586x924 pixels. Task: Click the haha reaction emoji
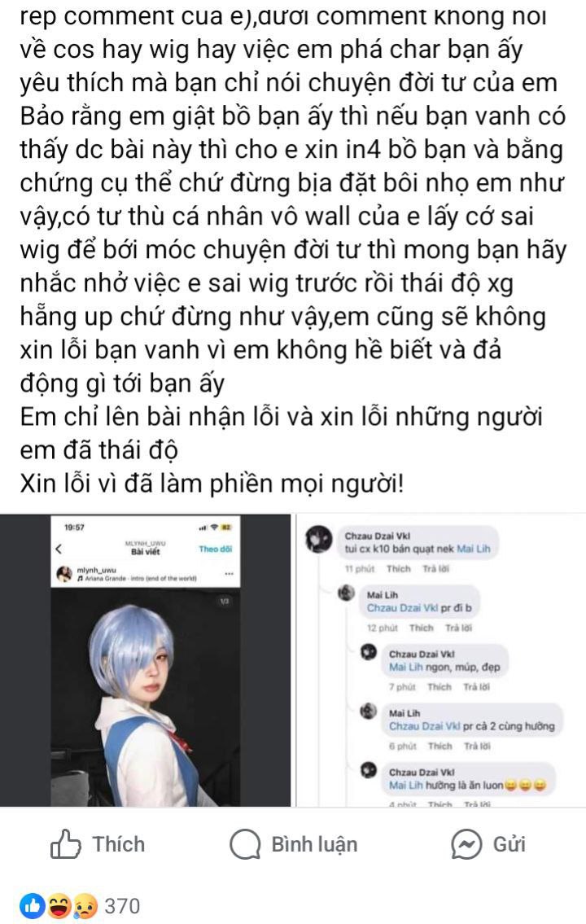coord(59,906)
